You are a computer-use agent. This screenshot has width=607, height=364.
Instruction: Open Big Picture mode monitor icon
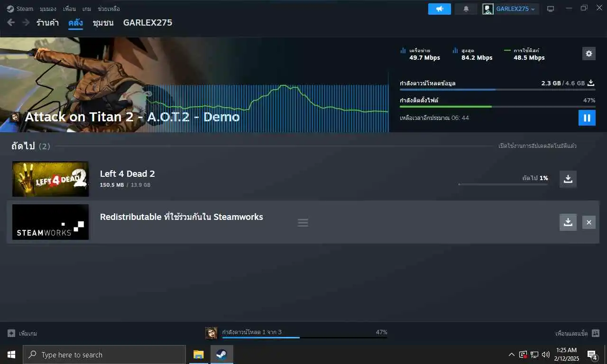[x=551, y=9]
